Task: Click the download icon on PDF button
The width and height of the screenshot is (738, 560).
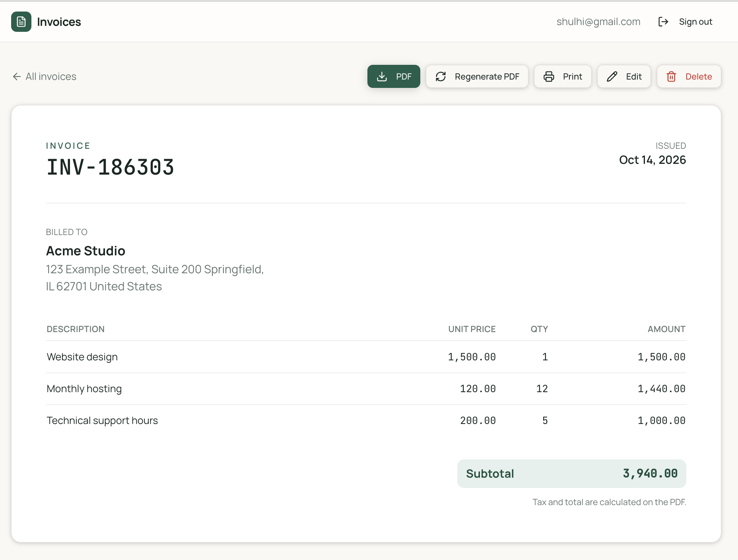Action: 382,76
